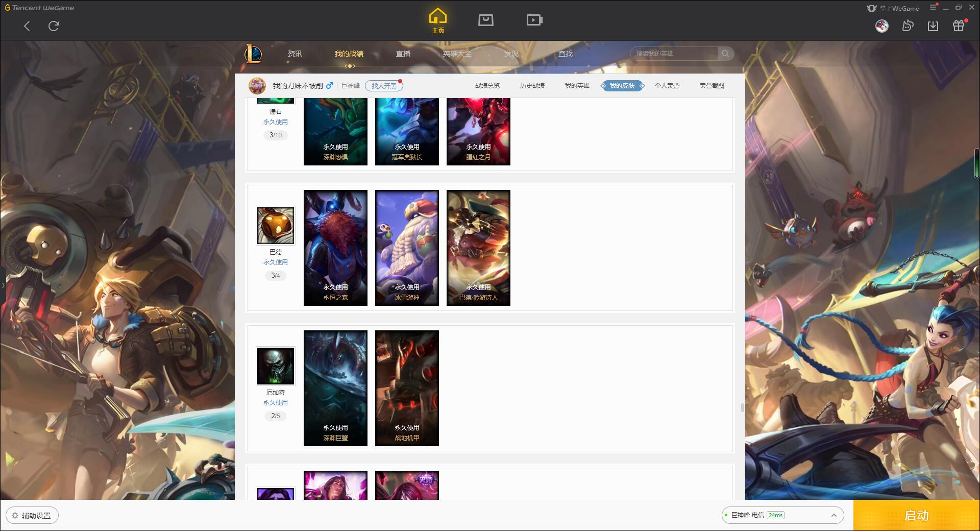Screen dimensions: 980x531
Task: Click the 24ms latency indicator
Action: point(775,515)
